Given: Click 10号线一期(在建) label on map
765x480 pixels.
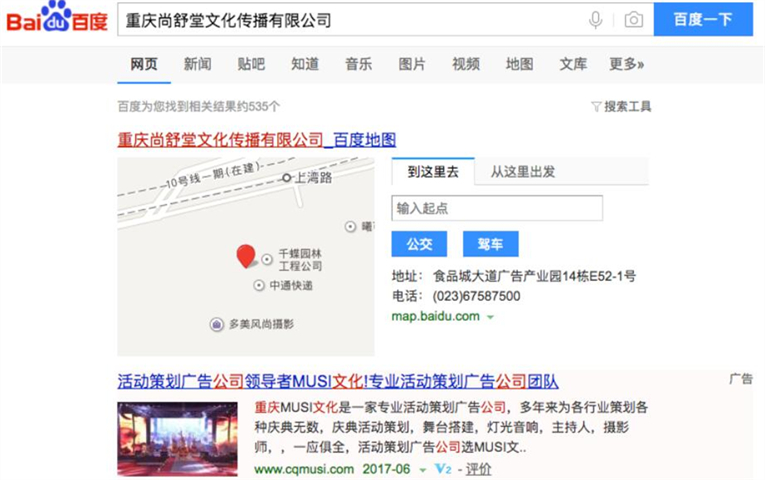Looking at the screenshot, I should (x=214, y=176).
